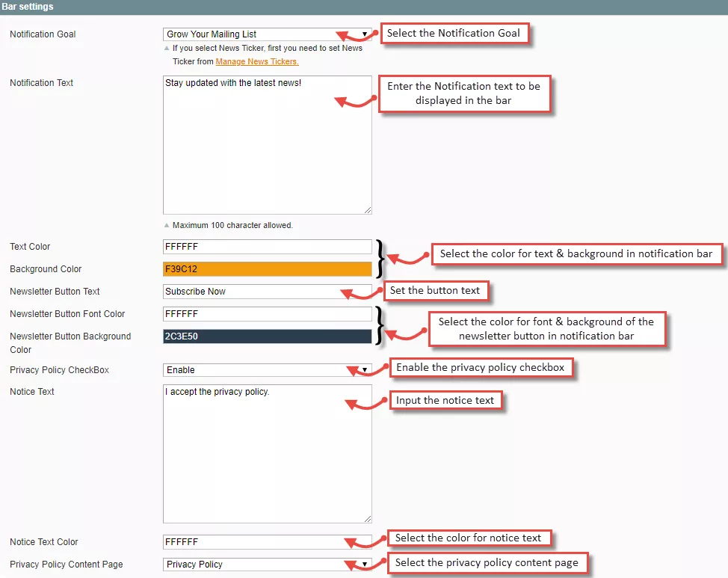Expand the Privacy Policy CheckBox dropdown
Viewport: 728px width, 578px height.
(x=267, y=370)
